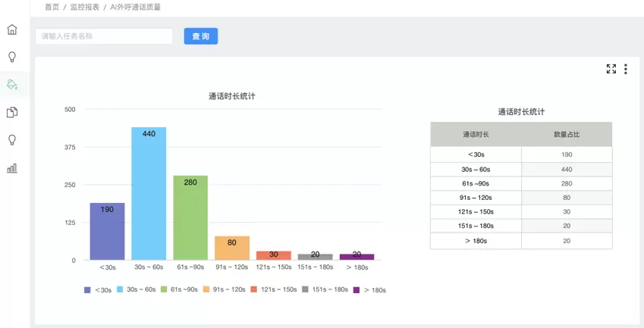The image size is (644, 328).
Task: Click the tallest blue bar labeled 440
Action: [149, 194]
